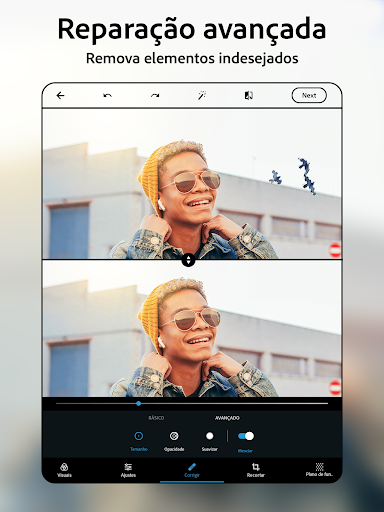The width and height of the screenshot is (384, 512).
Task: Switch to the BÁSICO tab
Action: pyautogui.click(x=156, y=418)
